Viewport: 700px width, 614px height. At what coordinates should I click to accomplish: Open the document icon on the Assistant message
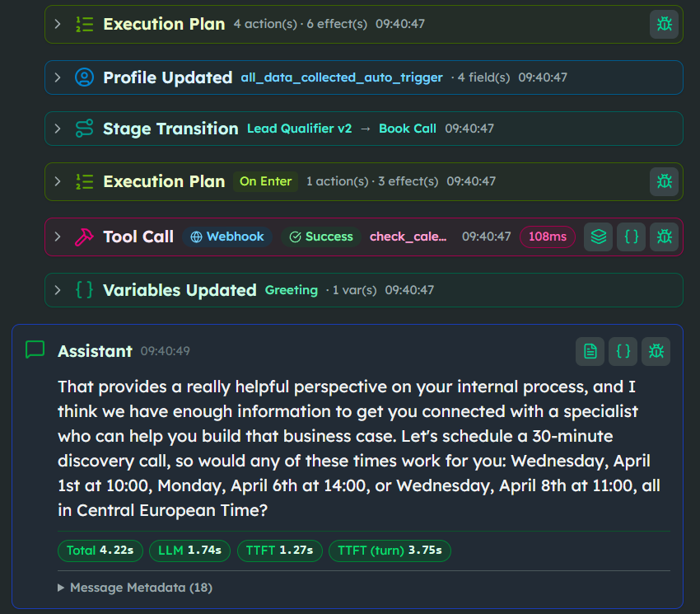pyautogui.click(x=590, y=351)
